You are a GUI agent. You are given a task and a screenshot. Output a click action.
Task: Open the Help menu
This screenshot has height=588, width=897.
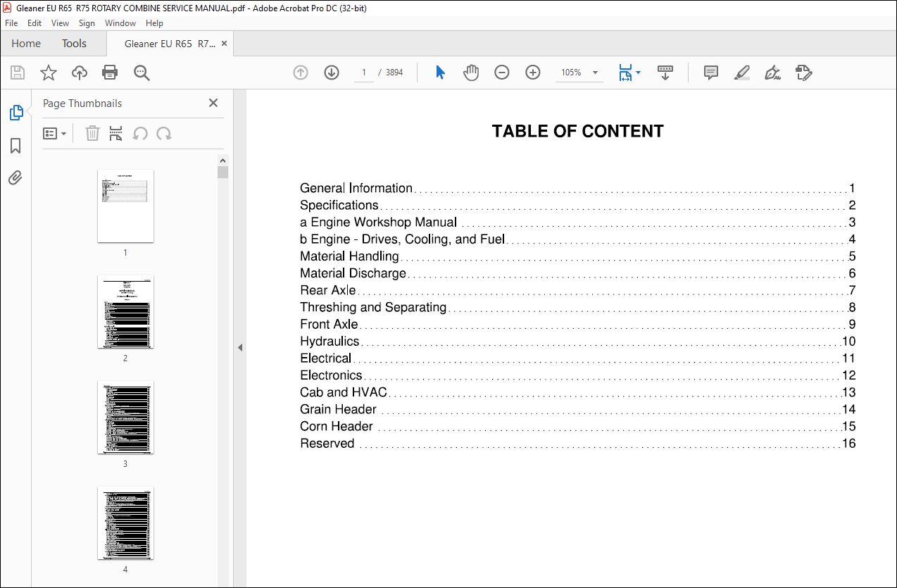154,23
